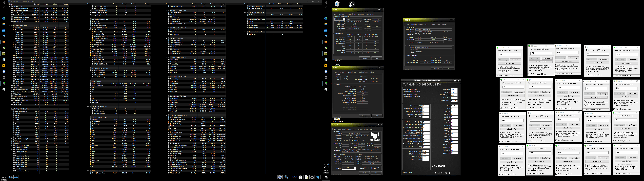644x181 pixels.
Task: Click HWiNFO log file icon
Action: (306, 177)
